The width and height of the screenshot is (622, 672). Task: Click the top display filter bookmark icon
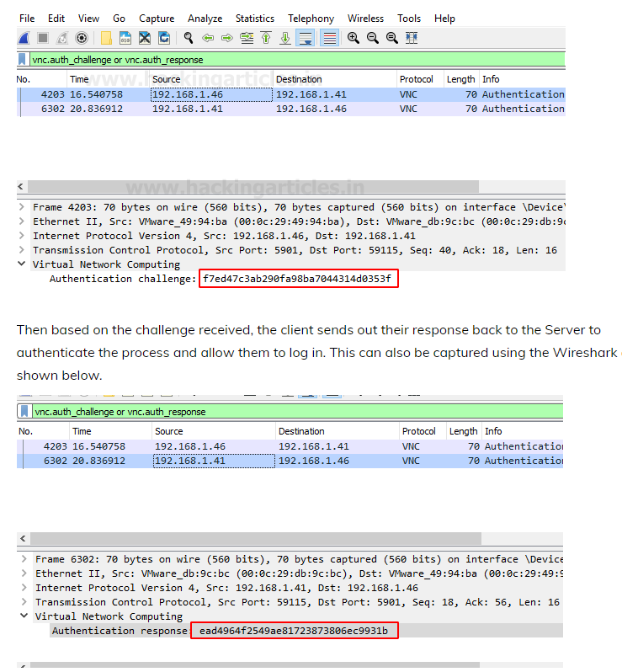tap(22, 60)
